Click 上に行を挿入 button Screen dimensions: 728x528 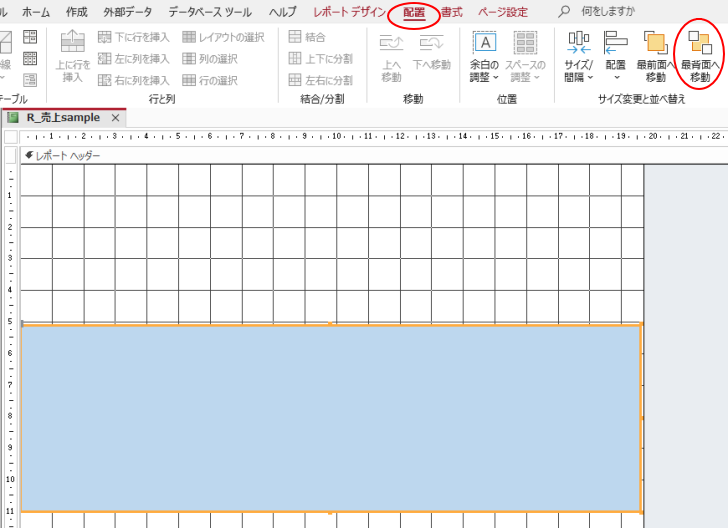pos(73,57)
